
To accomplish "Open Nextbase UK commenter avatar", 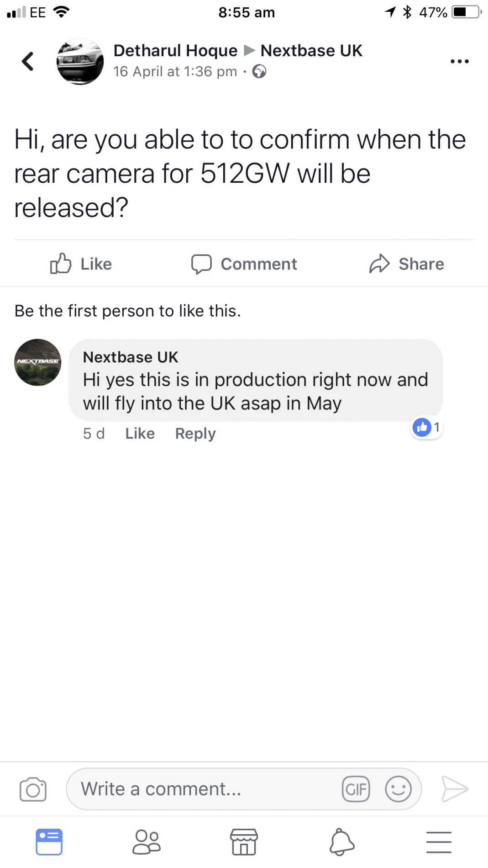I will click(x=38, y=362).
